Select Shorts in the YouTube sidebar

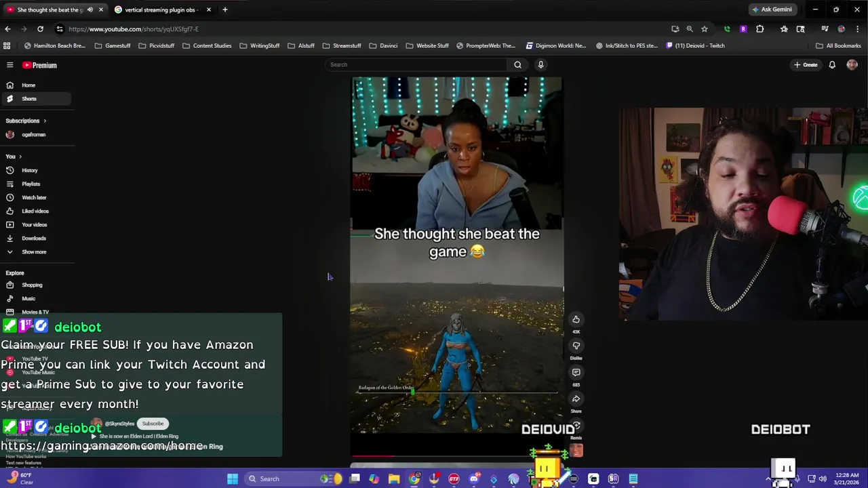click(35, 99)
